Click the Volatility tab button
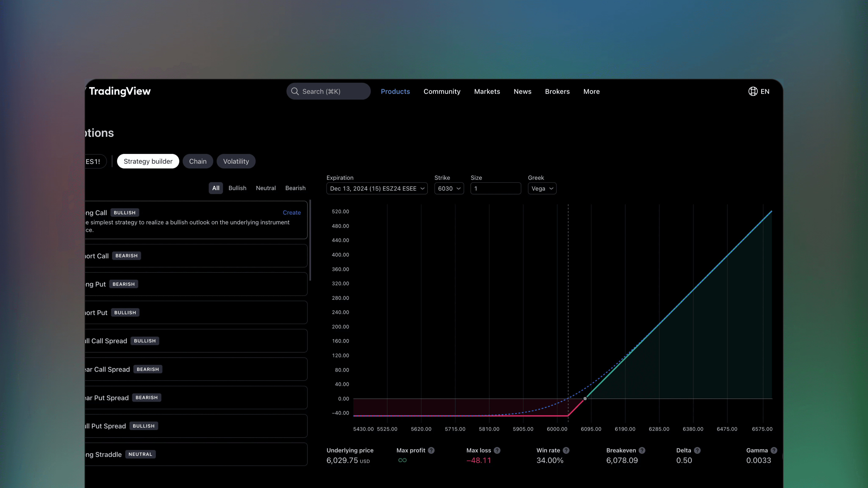The height and width of the screenshot is (488, 868). 236,161
